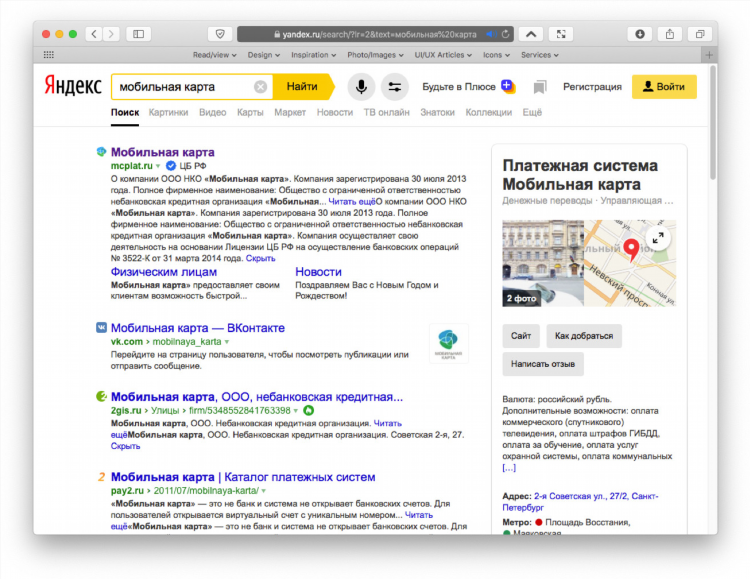Image resolution: width=750 pixels, height=579 pixels.
Task: Expand arrow menu next to pay2.ru URL
Action: point(264,491)
